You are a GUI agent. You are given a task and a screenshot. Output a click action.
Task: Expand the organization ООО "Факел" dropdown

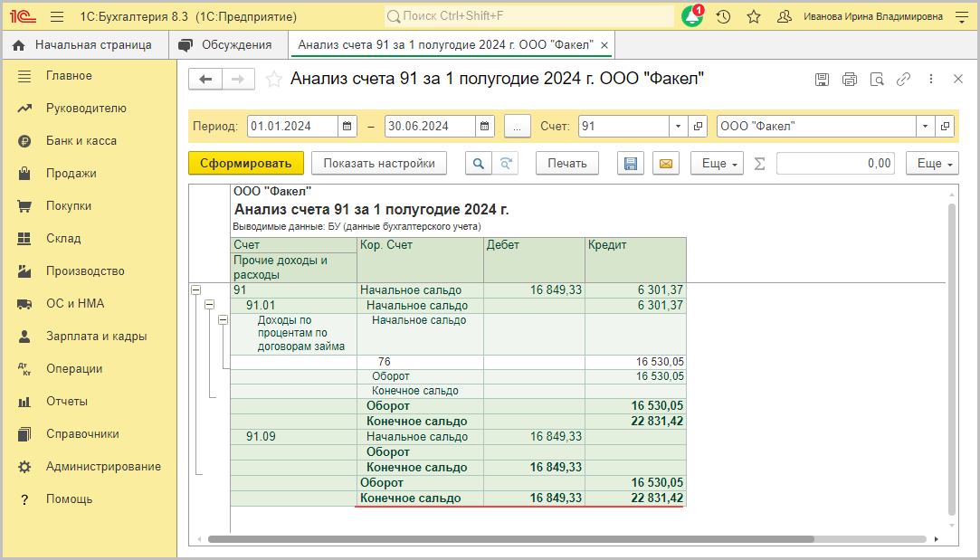[x=925, y=127]
